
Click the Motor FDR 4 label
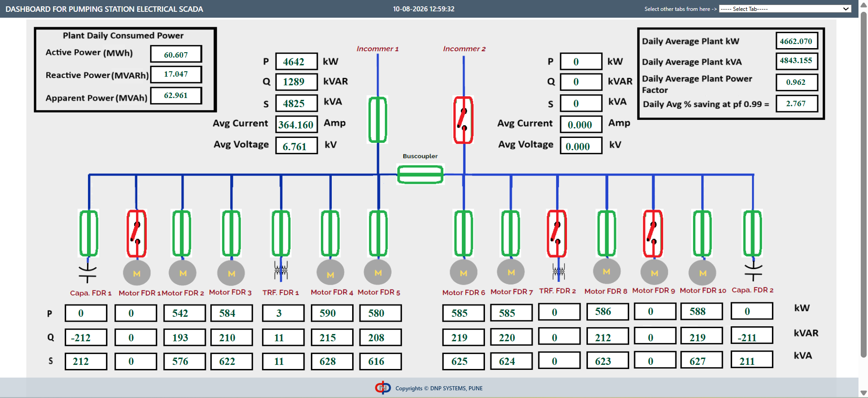[x=332, y=292]
